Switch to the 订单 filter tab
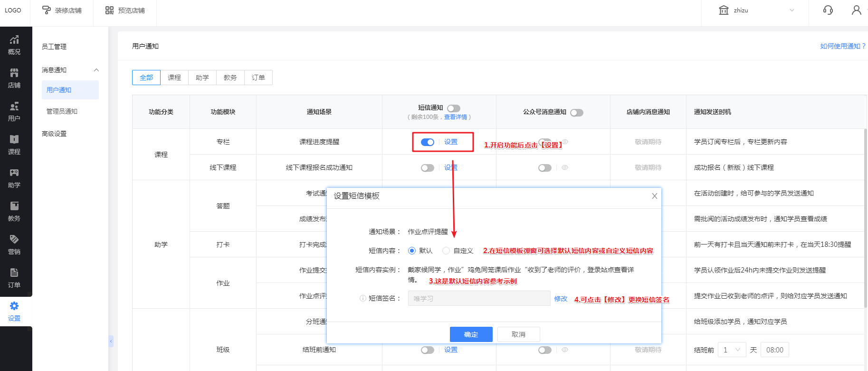Viewport: 868px width, 371px height. pyautogui.click(x=258, y=78)
